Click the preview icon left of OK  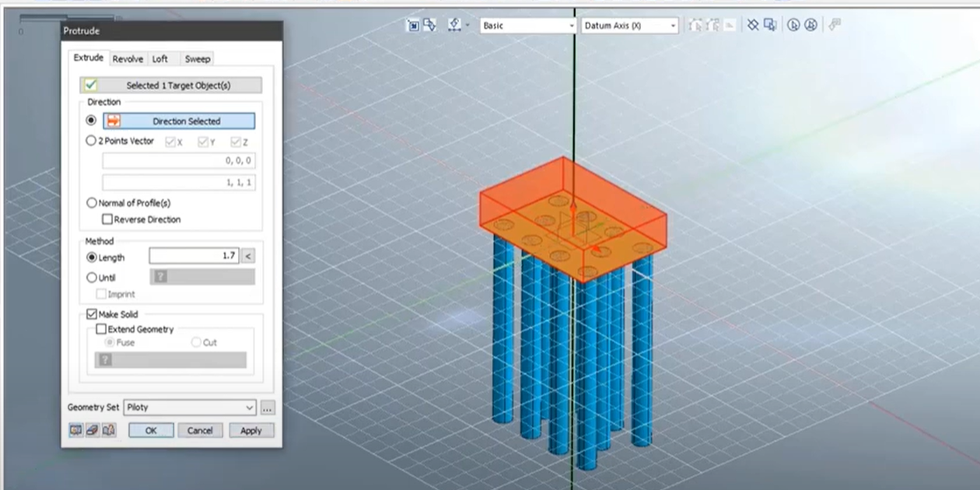(x=75, y=430)
